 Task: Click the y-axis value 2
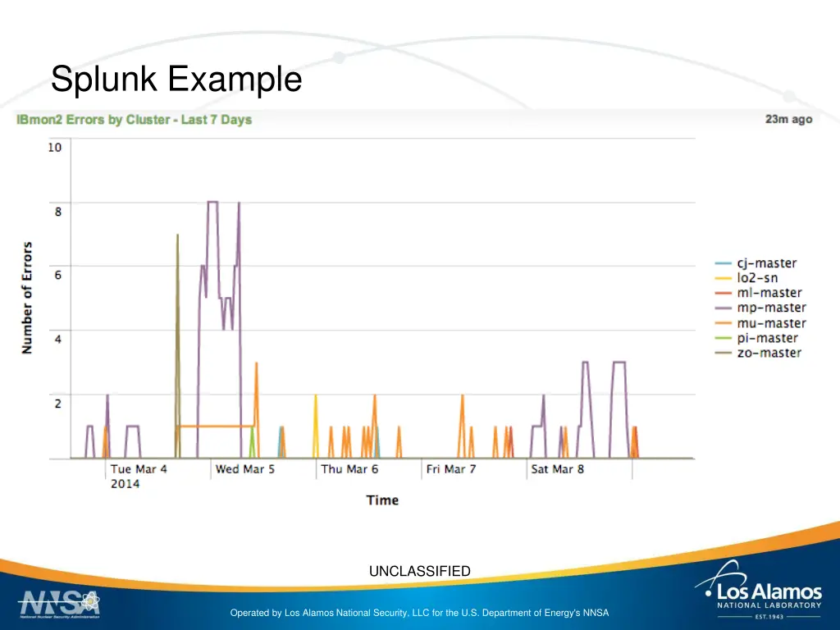pos(58,404)
